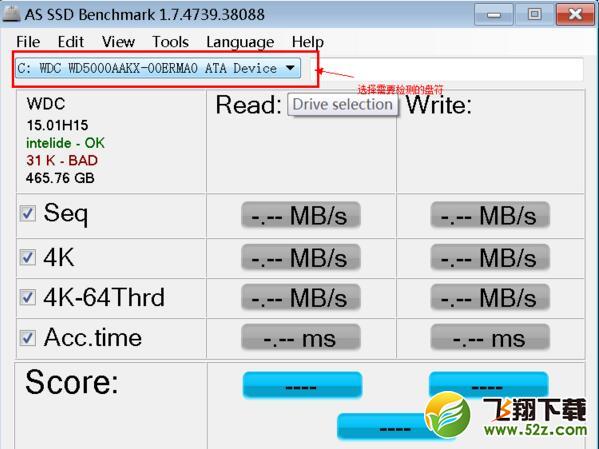Click the '465.76 GB' capacity text
Image resolution: width=599 pixels, height=449 pixels.
60,178
